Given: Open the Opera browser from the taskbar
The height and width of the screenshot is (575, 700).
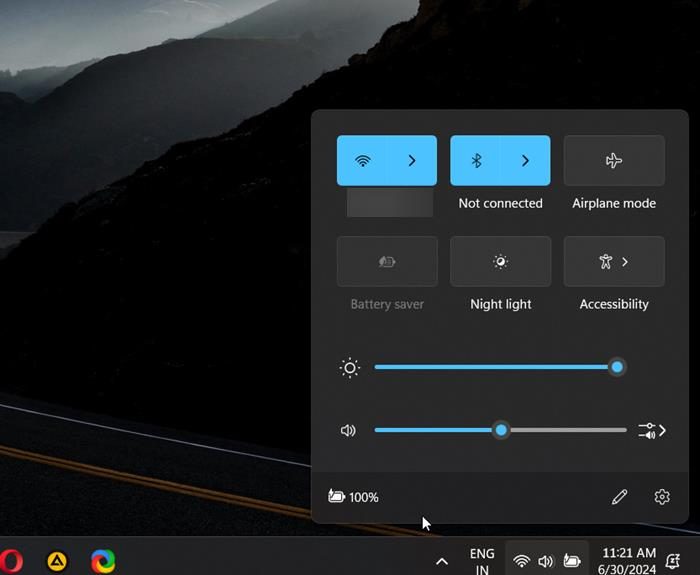Looking at the screenshot, I should tap(10, 561).
